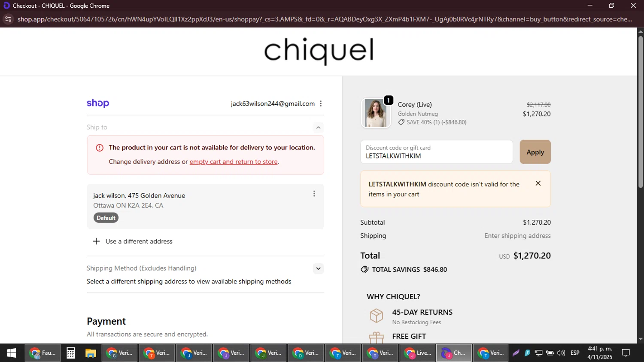The image size is (644, 362).
Task: Click the item quantity badge on the thumbnail
Action: (389, 100)
